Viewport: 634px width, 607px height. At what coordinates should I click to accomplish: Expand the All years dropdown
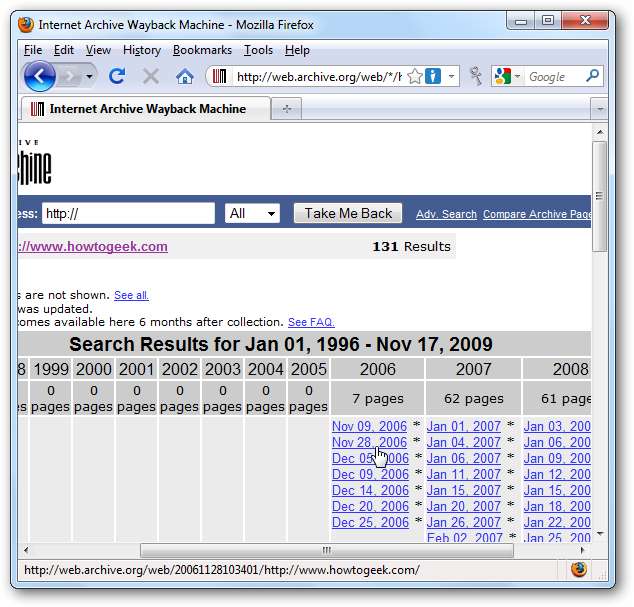pyautogui.click(x=252, y=213)
